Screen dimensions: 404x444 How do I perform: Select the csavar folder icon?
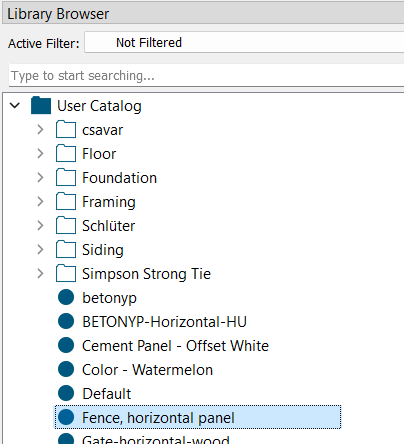[66, 129]
